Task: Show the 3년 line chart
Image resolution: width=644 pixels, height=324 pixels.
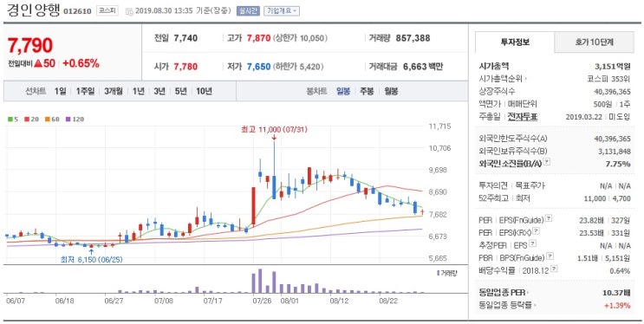Action: (x=159, y=91)
